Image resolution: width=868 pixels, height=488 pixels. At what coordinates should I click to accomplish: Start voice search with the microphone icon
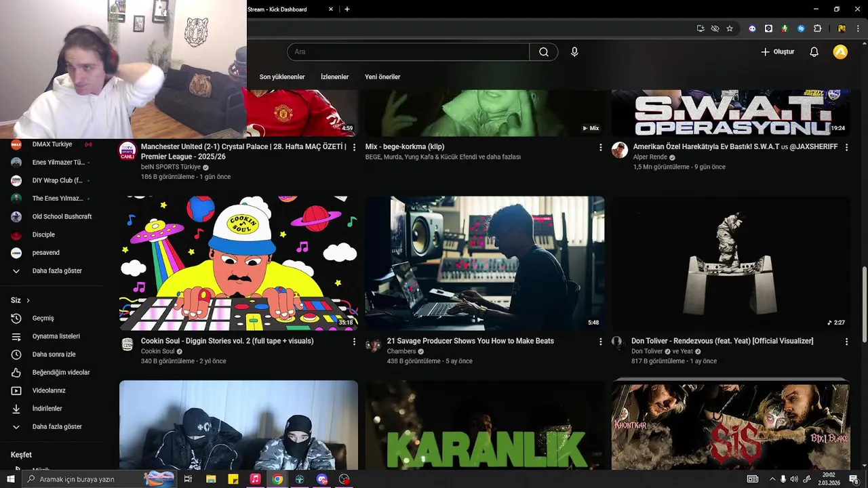(574, 52)
